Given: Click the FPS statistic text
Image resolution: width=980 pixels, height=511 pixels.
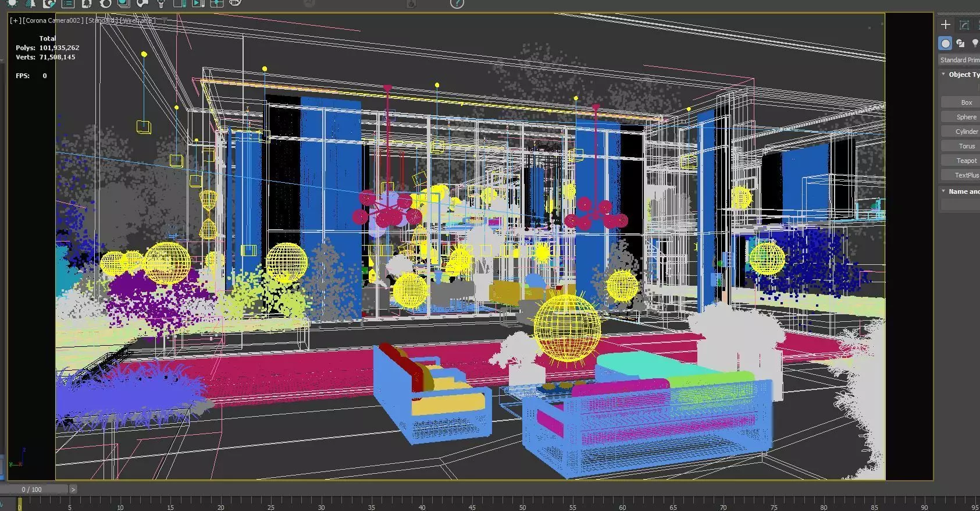Looking at the screenshot, I should pyautogui.click(x=31, y=76).
